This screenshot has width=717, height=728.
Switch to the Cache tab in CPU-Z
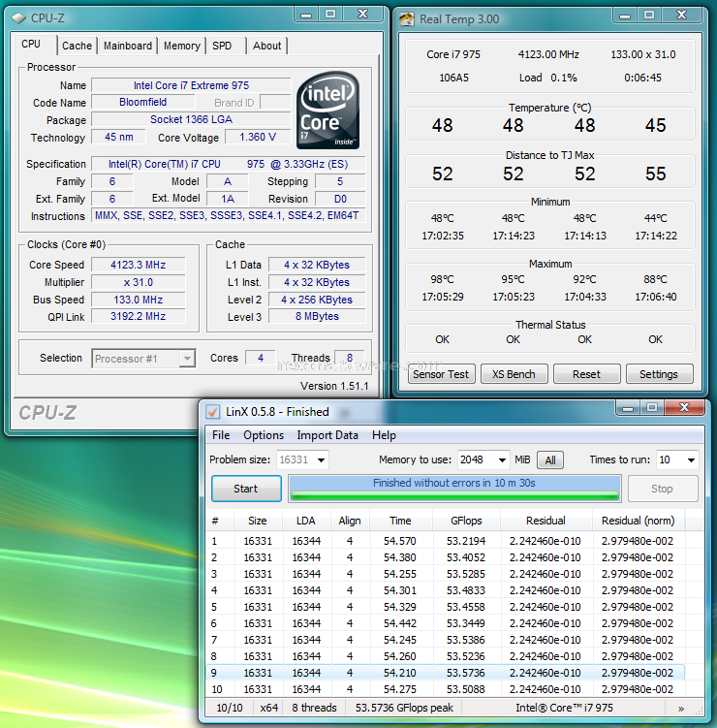(78, 46)
